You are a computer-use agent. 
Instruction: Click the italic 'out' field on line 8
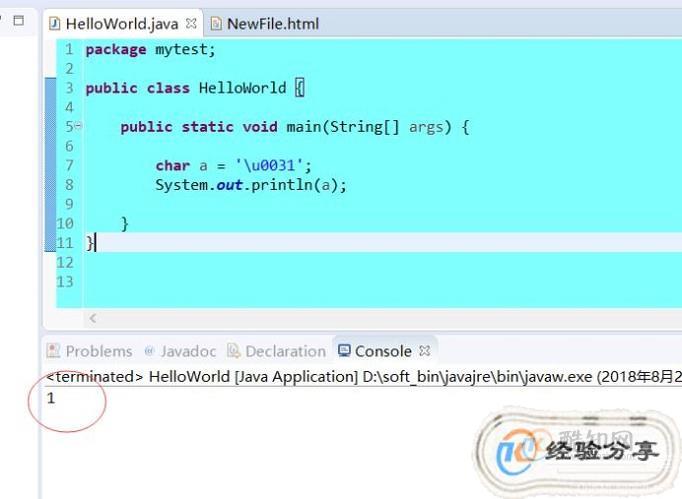coord(229,185)
